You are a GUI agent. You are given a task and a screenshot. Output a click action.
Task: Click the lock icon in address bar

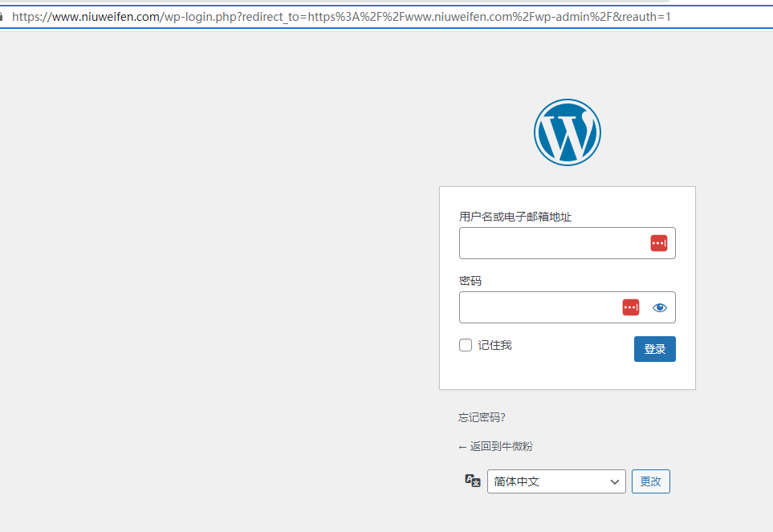click(x=2, y=16)
